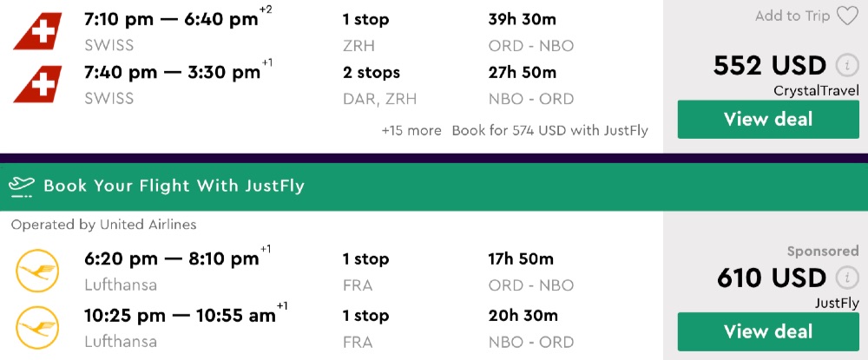Click the CrystalTravel provider name

pyautogui.click(x=816, y=91)
